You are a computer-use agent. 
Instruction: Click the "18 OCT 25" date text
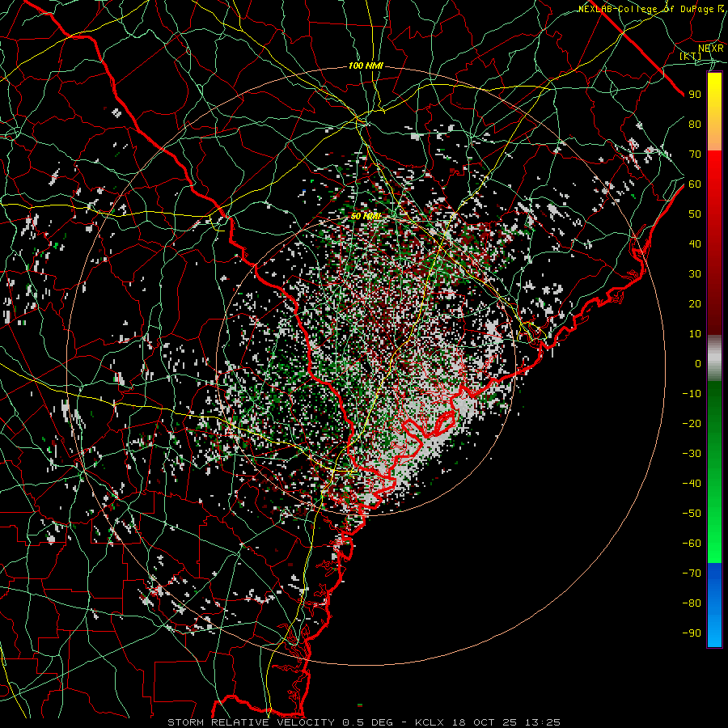pyautogui.click(x=485, y=722)
